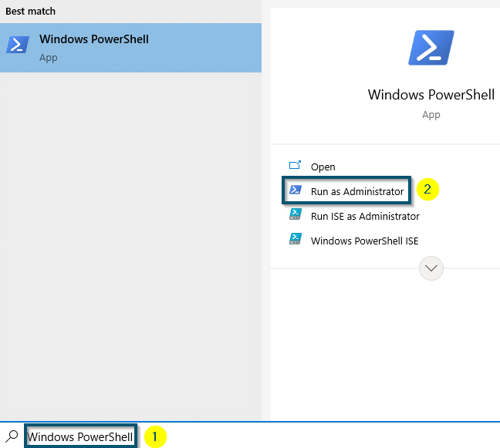Click the App label under the details title

click(x=431, y=115)
